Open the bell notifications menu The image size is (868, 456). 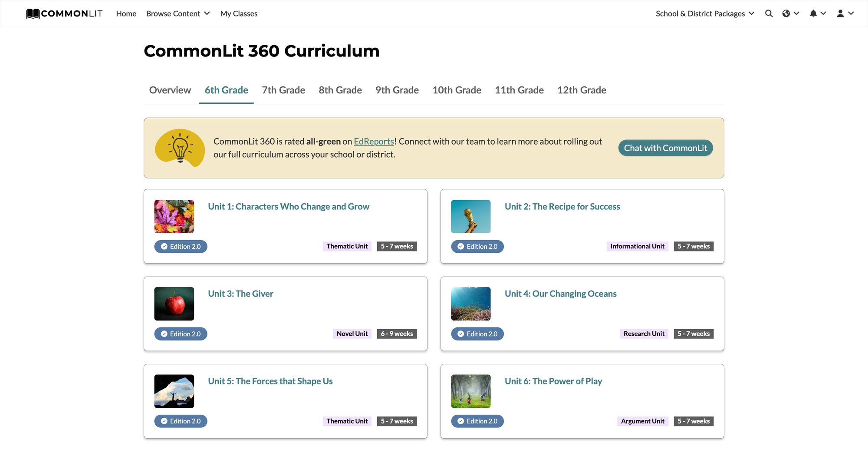(818, 13)
